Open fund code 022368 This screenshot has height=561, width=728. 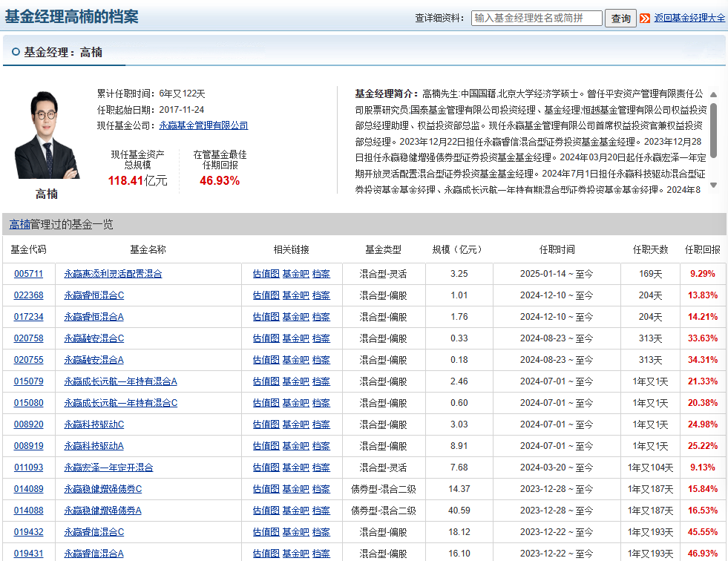click(x=28, y=295)
